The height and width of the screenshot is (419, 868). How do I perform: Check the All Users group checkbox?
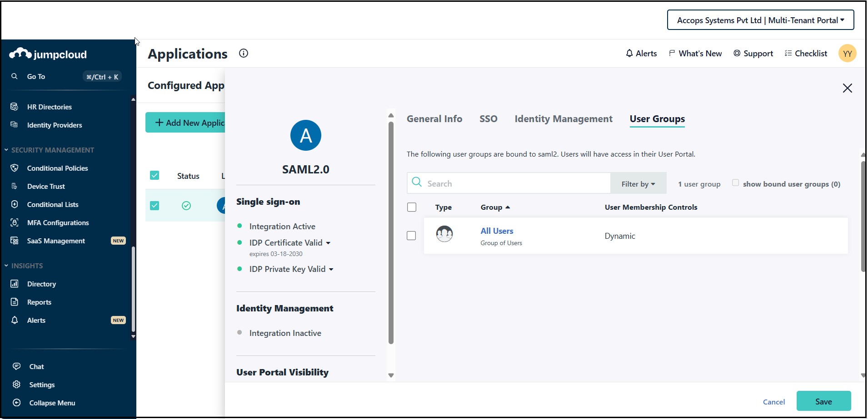411,236
